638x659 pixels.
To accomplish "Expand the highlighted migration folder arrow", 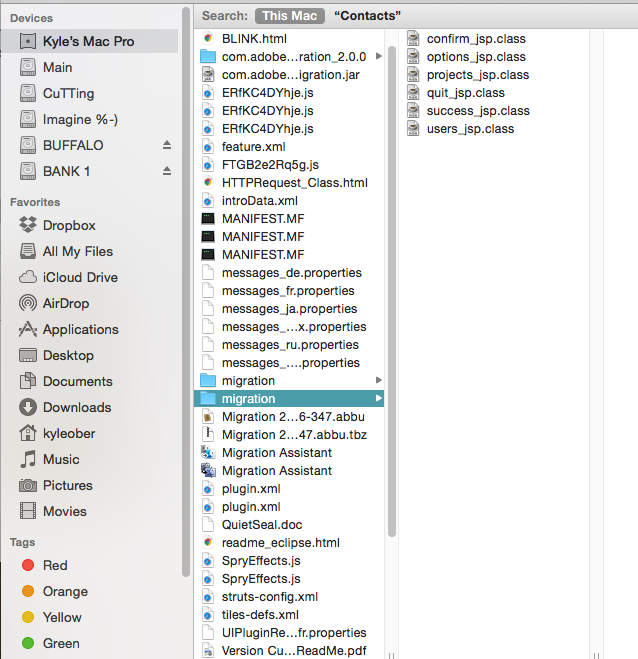I will (379, 398).
